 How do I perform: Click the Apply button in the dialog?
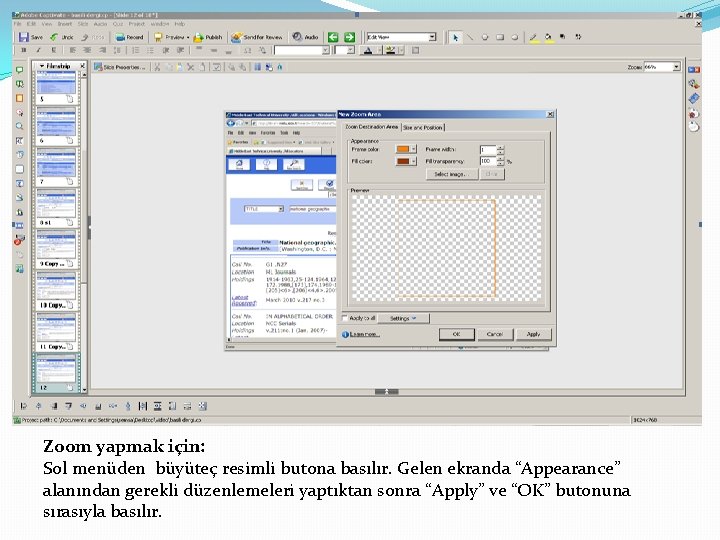click(x=533, y=334)
